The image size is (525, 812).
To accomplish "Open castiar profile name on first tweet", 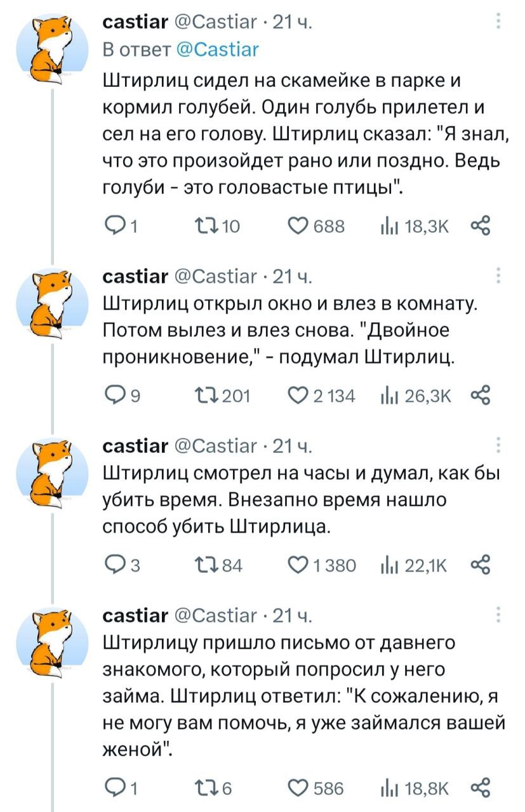I will 135,24.
